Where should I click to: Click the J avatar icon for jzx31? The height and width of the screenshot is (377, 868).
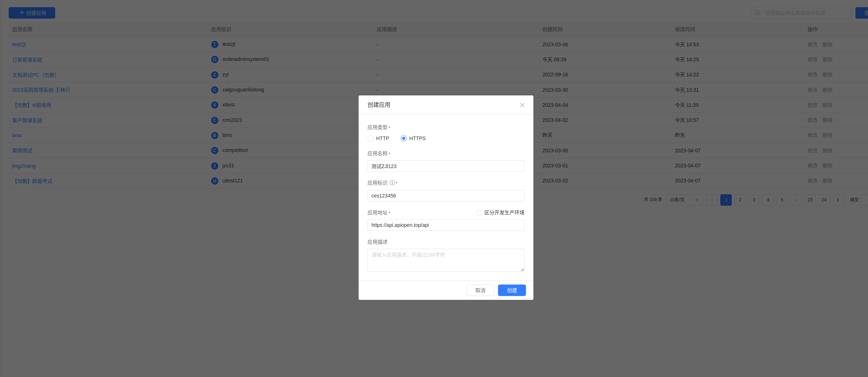tap(214, 166)
